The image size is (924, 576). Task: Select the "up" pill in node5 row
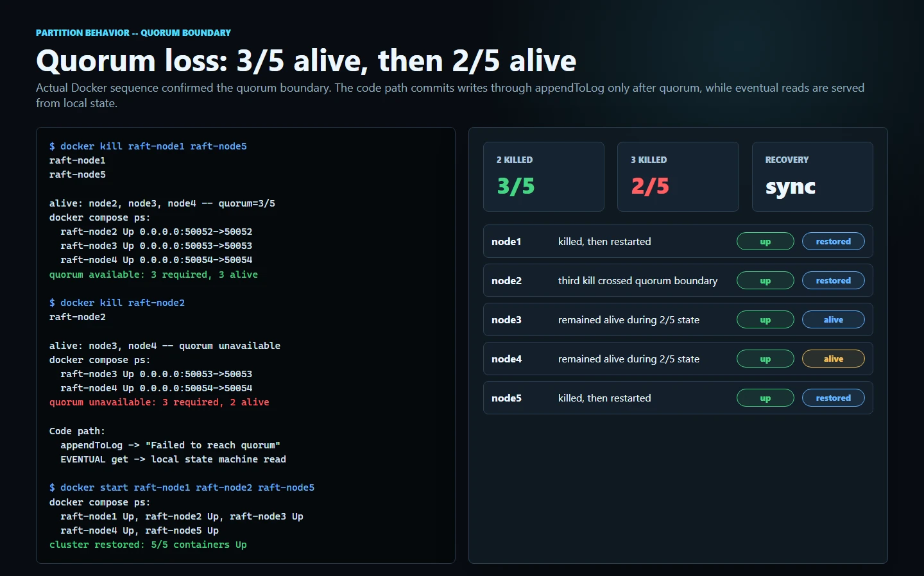pos(766,398)
